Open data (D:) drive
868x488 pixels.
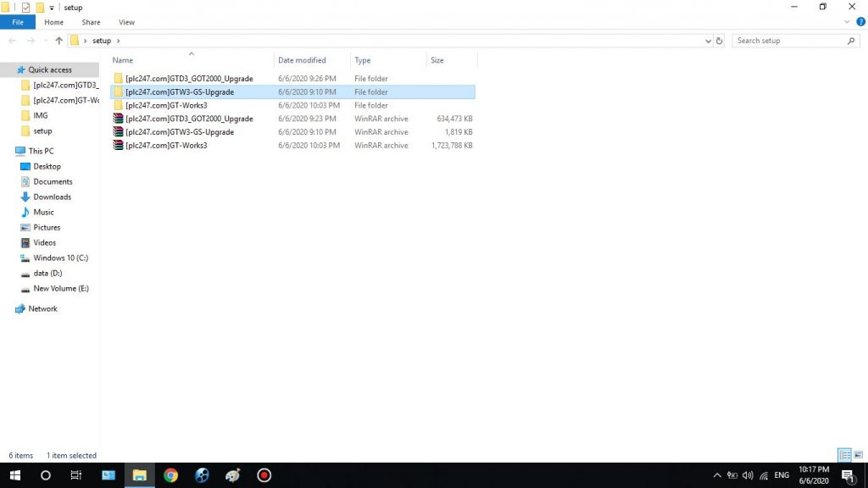click(47, 273)
